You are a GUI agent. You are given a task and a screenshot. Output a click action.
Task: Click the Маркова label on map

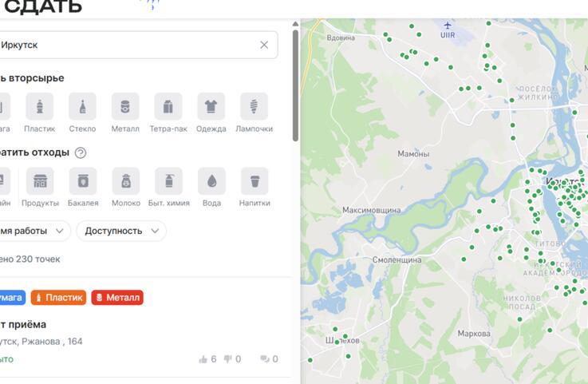[x=474, y=334]
